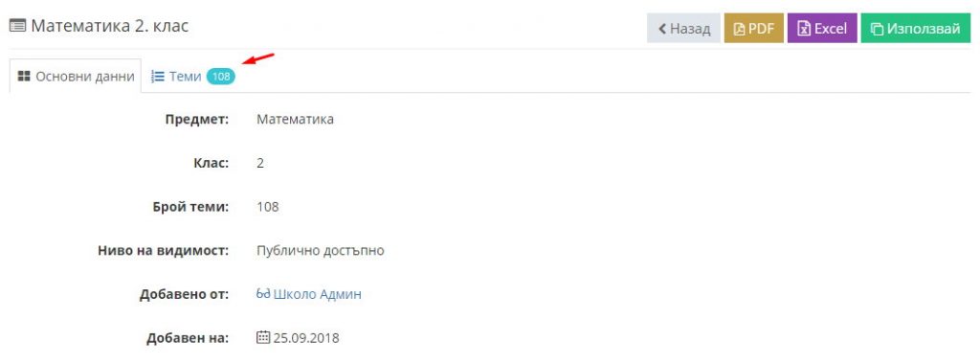This screenshot has height=364, width=980.
Task: Open the Школо Админ profile link
Action: pyautogui.click(x=318, y=294)
